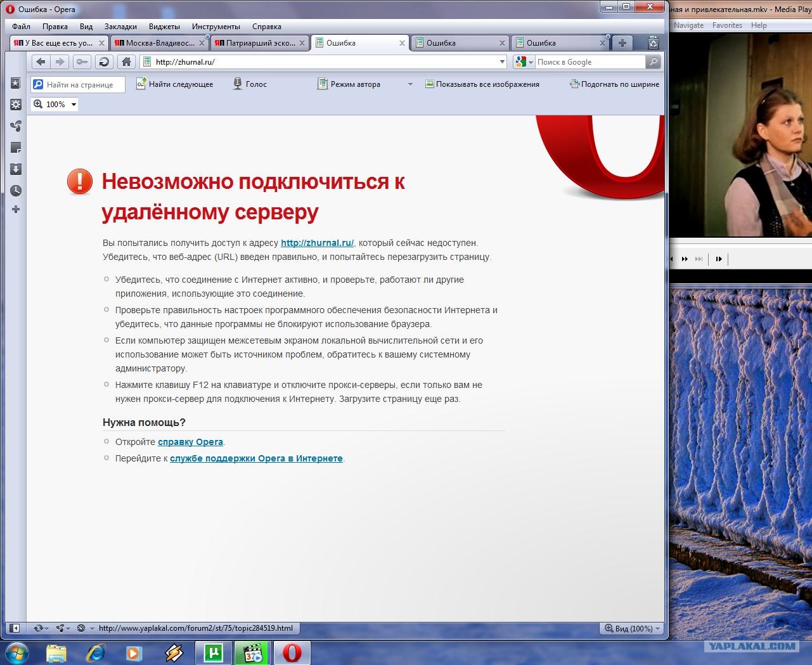Add a panel with sidebar plus icon
The image size is (812, 665).
coord(16,209)
